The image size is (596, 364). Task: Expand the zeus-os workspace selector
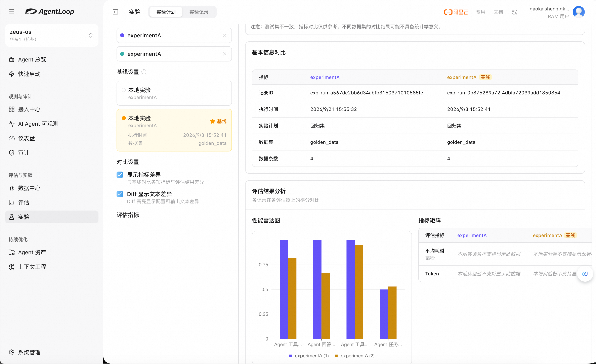tap(52, 35)
